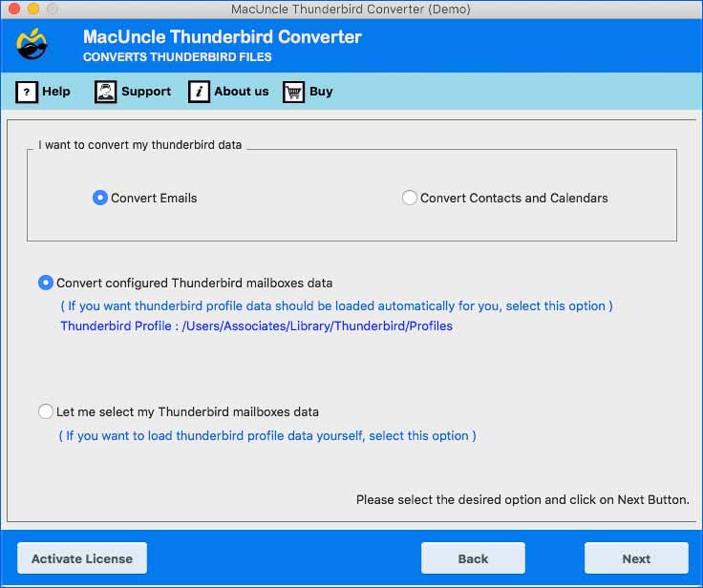Image resolution: width=703 pixels, height=588 pixels.
Task: Select Convert Contacts and Calendars radio button
Action: pos(410,198)
